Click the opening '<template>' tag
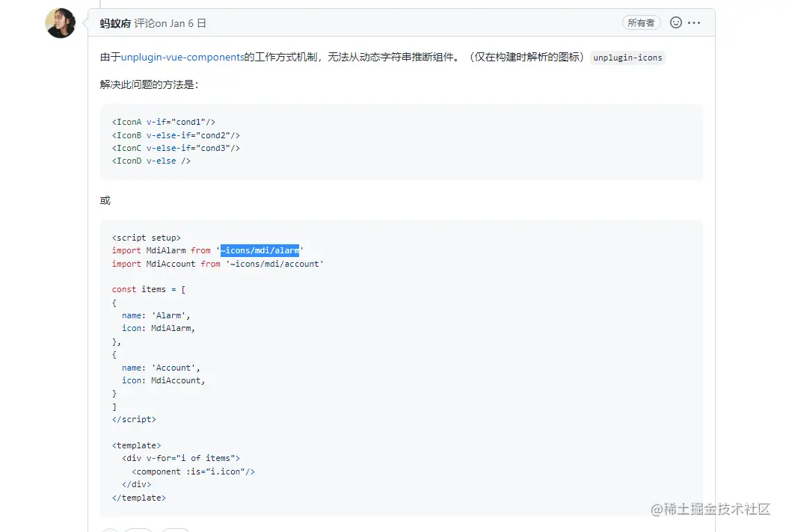The image size is (786, 532). [136, 445]
